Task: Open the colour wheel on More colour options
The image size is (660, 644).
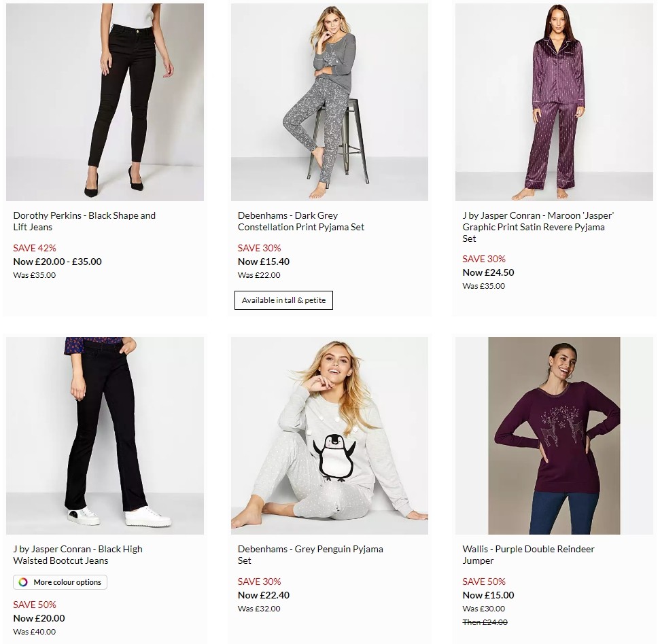Action: click(22, 582)
